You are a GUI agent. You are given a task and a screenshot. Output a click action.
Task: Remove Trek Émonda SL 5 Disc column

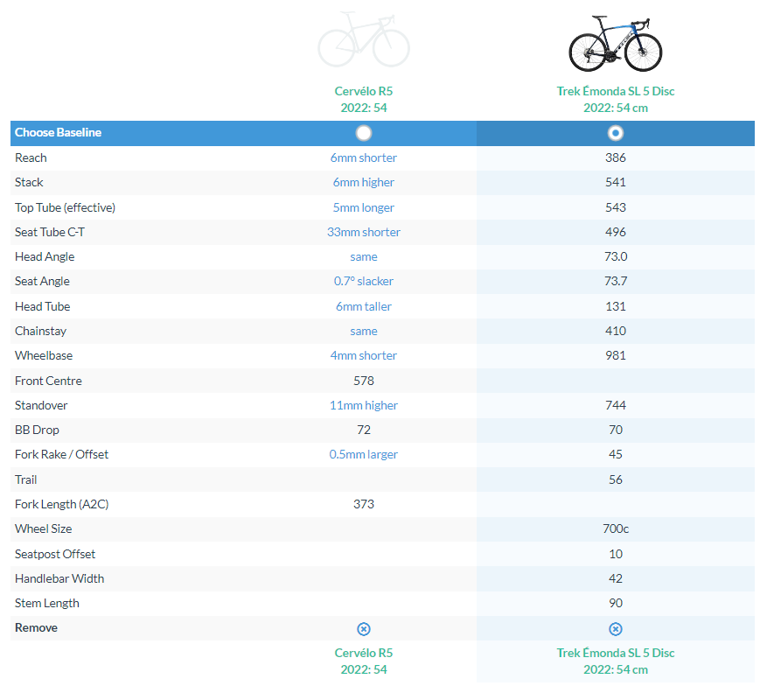point(615,629)
